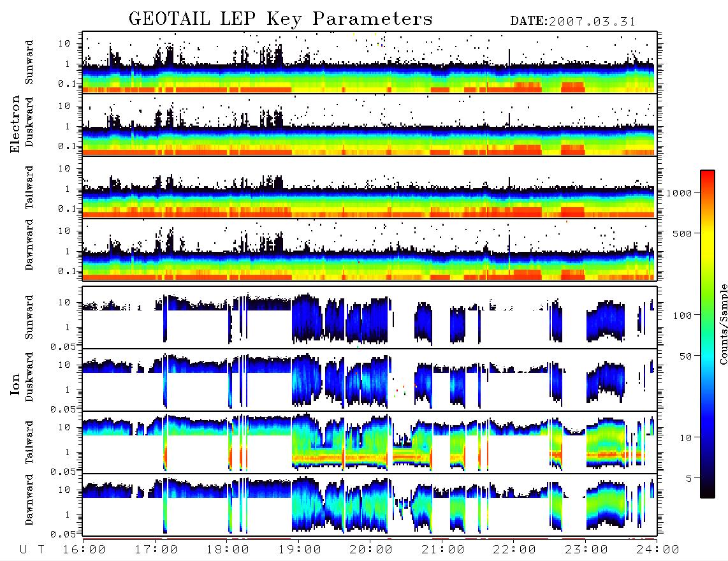
Task: Click the "Counts/Sample" color bar label
Action: 723,324
